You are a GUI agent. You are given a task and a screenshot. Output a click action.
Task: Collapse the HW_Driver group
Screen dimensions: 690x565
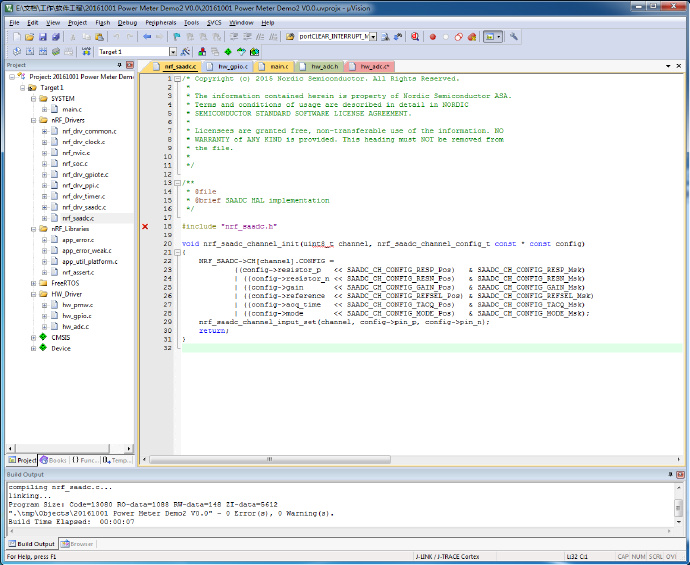33,294
